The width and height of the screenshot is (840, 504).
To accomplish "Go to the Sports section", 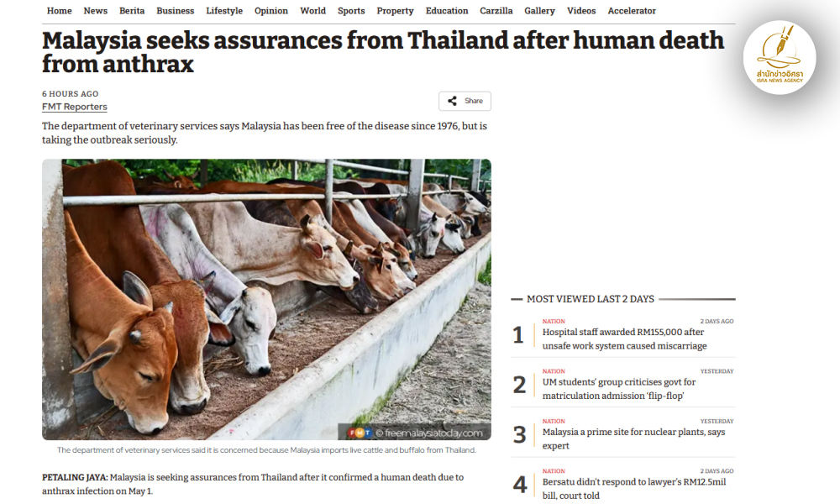I will pyautogui.click(x=351, y=11).
